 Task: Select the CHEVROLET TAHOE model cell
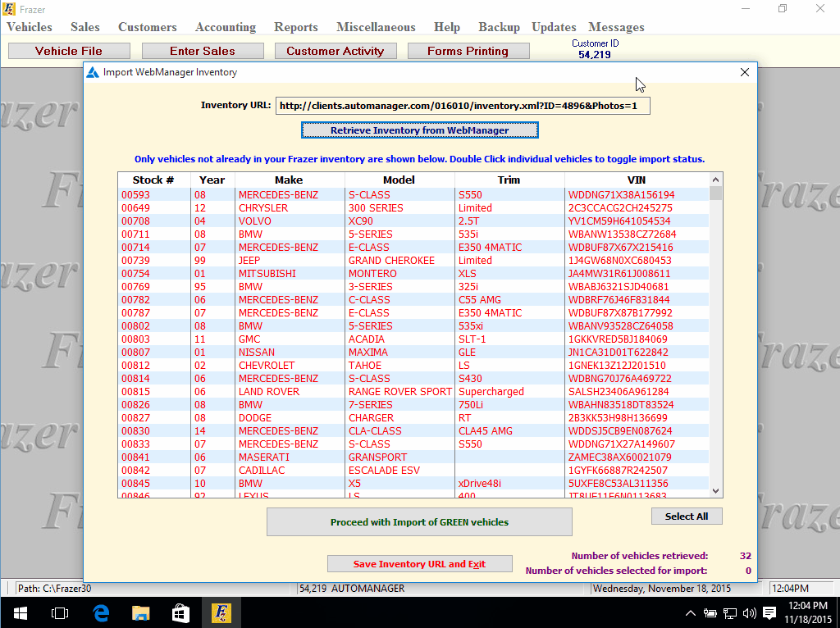399,366
